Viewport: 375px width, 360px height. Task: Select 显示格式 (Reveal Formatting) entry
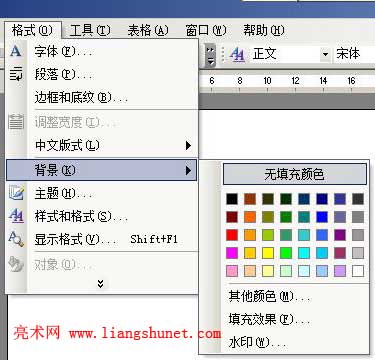coord(102,239)
